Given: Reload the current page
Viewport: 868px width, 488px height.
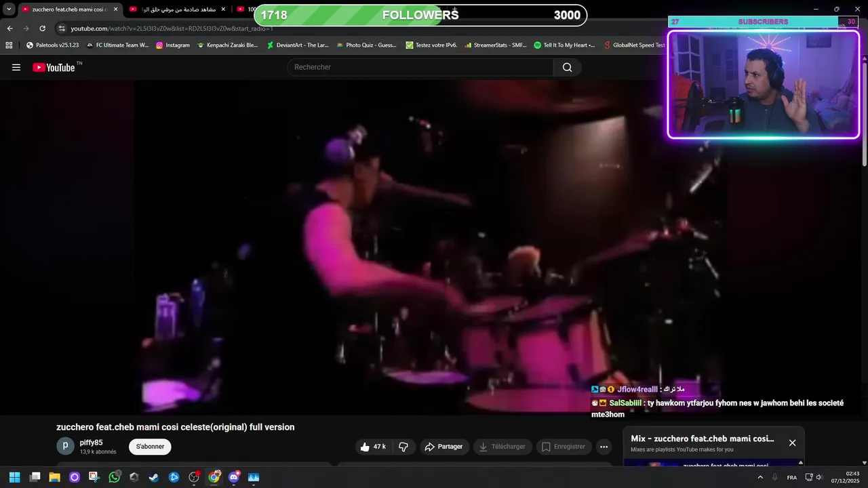Looking at the screenshot, I should click(42, 28).
